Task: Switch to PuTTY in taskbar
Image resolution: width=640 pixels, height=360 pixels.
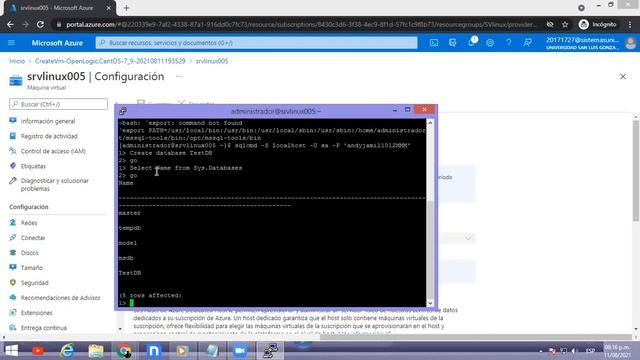Action: tap(270, 351)
